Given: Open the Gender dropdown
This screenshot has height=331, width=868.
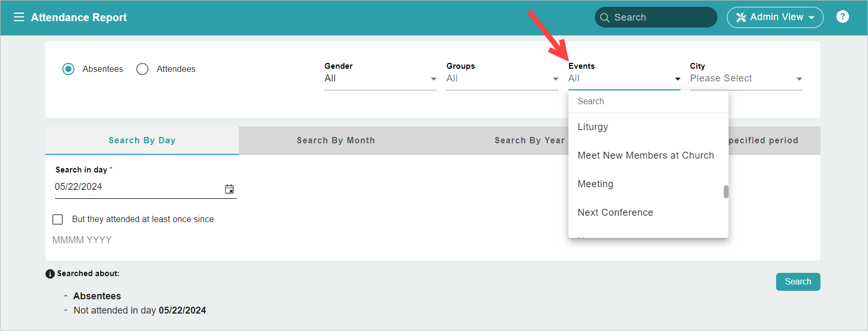Looking at the screenshot, I should 380,78.
